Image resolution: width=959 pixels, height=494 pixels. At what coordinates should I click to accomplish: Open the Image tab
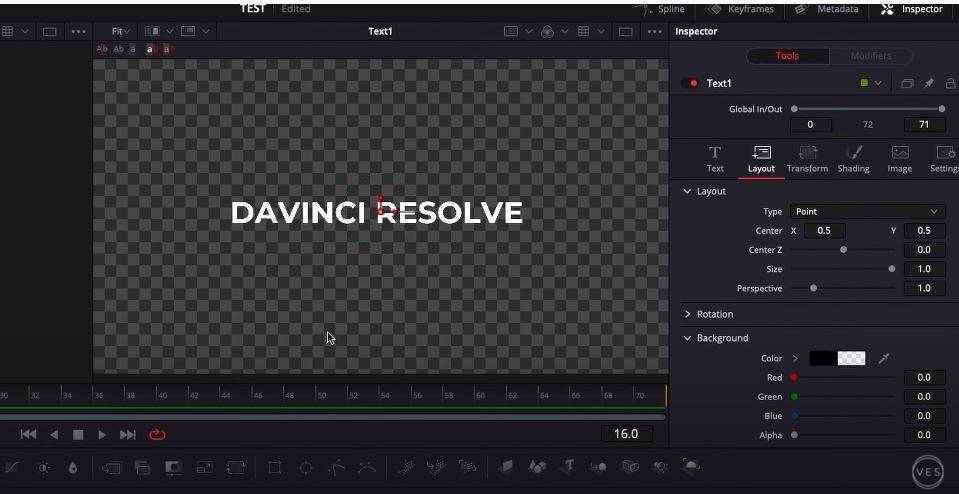point(899,160)
